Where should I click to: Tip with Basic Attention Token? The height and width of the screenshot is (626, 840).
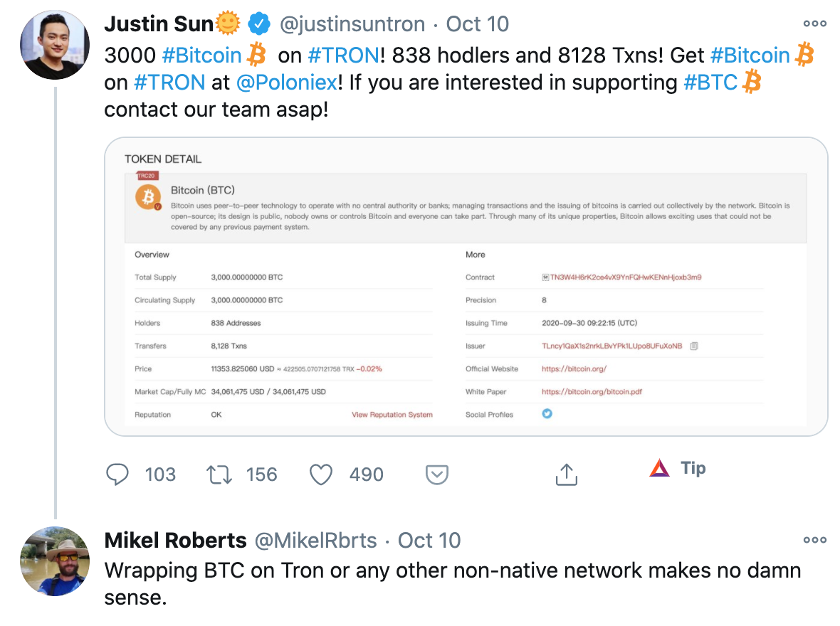[x=676, y=468]
